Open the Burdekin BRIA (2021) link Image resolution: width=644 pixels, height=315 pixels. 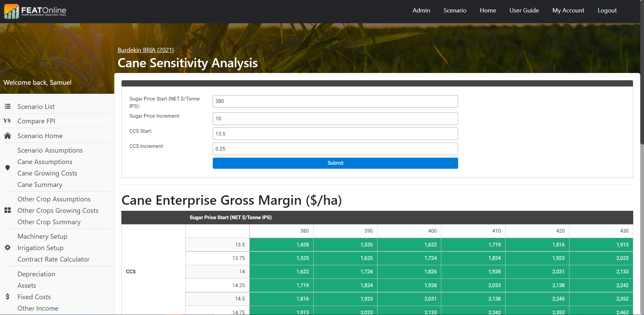[146, 50]
